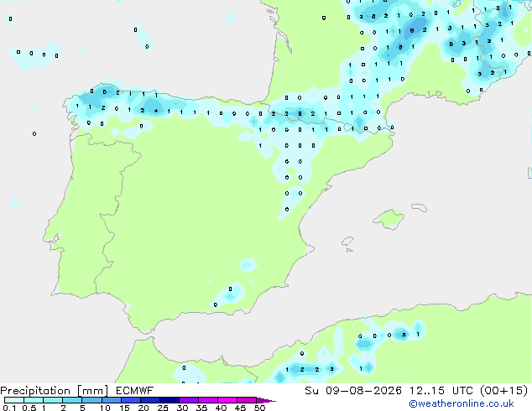Image resolution: width=532 pixels, height=411 pixels.
Task: Click the "40" legend scale label
Action: (x=221, y=408)
